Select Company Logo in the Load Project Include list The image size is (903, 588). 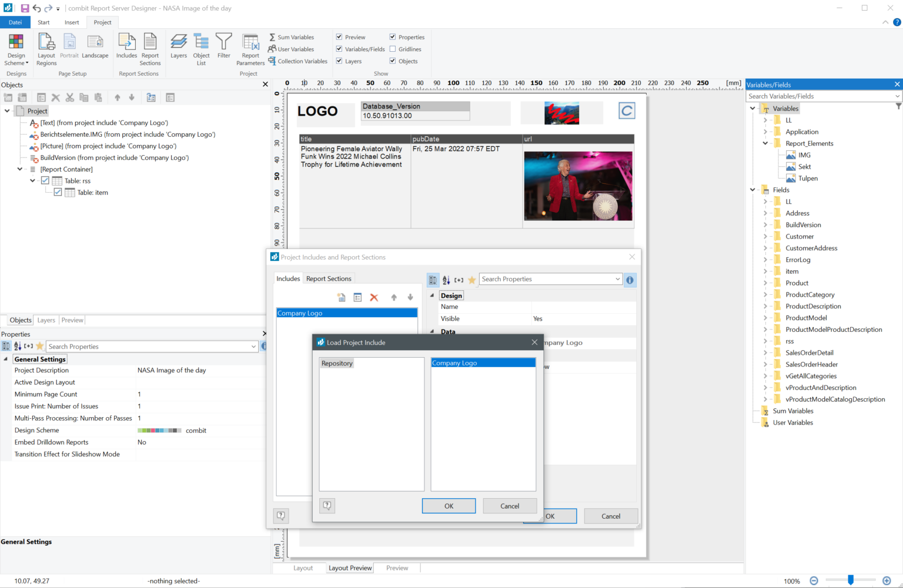(483, 363)
